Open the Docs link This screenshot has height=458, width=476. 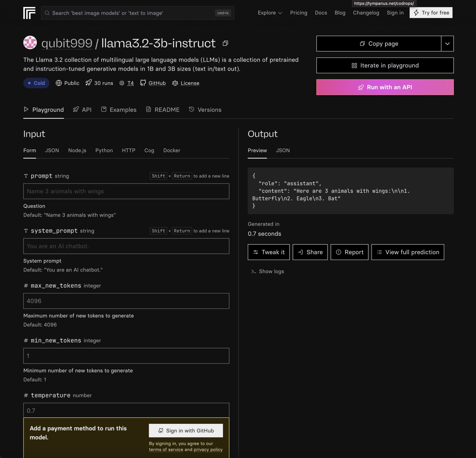[x=321, y=13]
